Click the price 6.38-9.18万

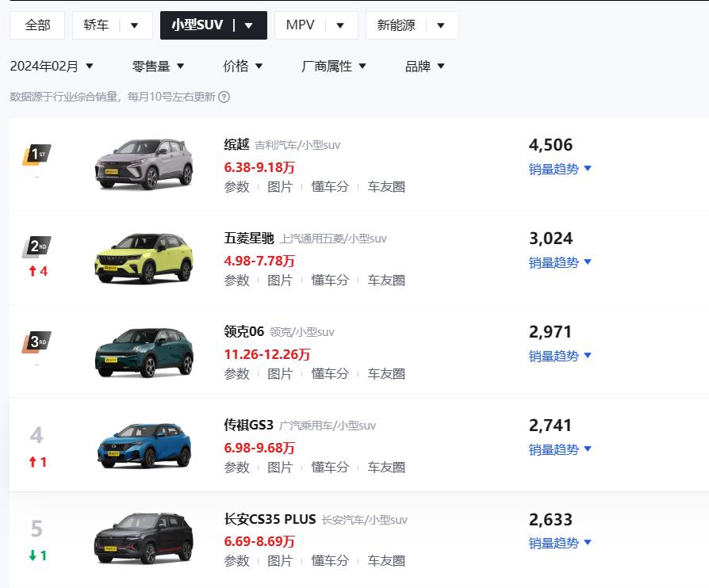tap(259, 167)
